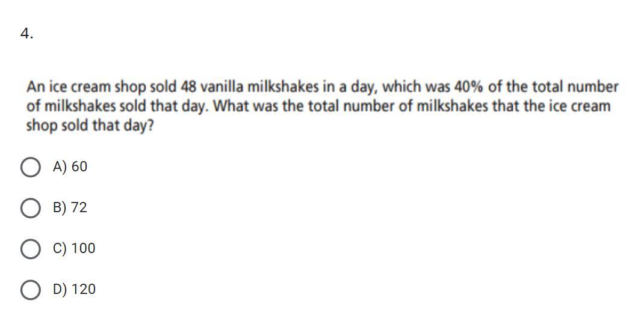
Task: Click the "B) 72" answer label text
Action: pos(70,207)
